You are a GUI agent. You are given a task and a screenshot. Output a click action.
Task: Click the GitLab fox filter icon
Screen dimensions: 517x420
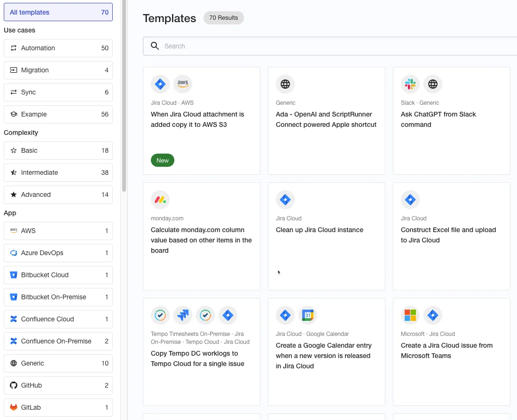(x=14, y=407)
